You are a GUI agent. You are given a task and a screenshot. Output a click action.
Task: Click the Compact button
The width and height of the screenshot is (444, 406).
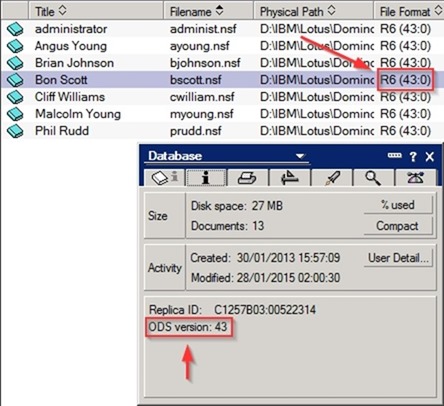click(398, 226)
